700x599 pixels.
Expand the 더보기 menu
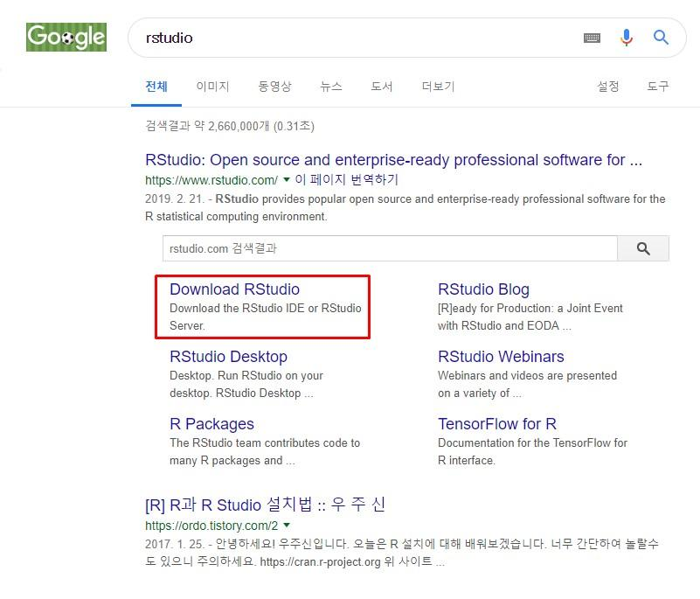[438, 87]
